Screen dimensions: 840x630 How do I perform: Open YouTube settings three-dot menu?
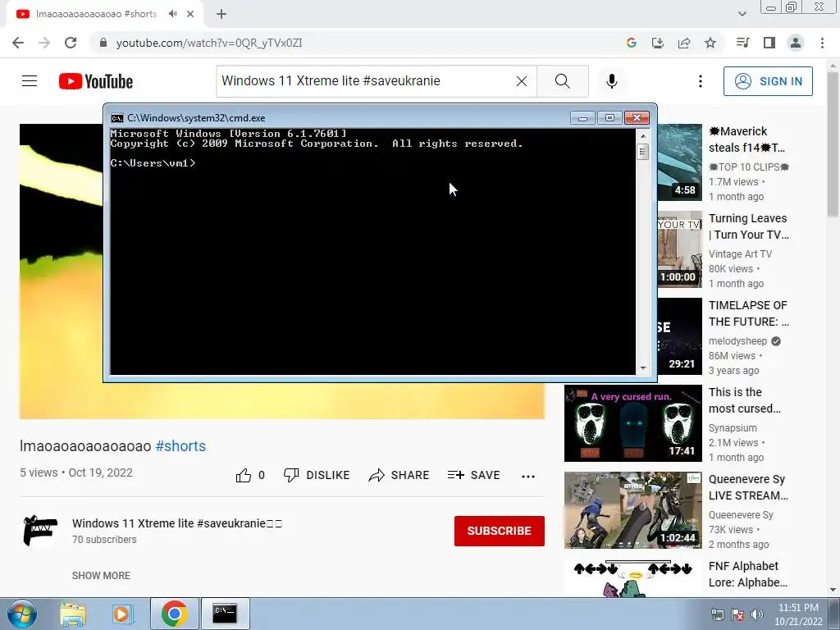click(x=701, y=81)
